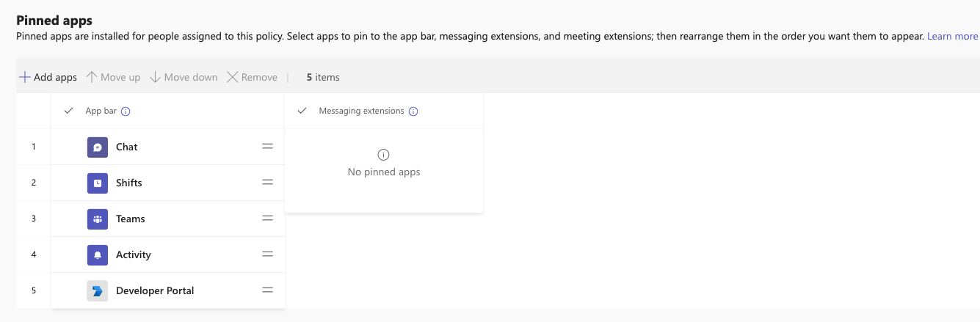
Task: Click the Shifts app icon
Action: [97, 183]
